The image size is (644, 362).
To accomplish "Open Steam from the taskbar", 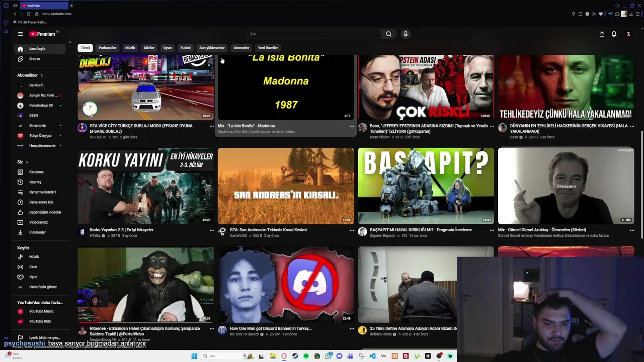I will click(x=295, y=356).
